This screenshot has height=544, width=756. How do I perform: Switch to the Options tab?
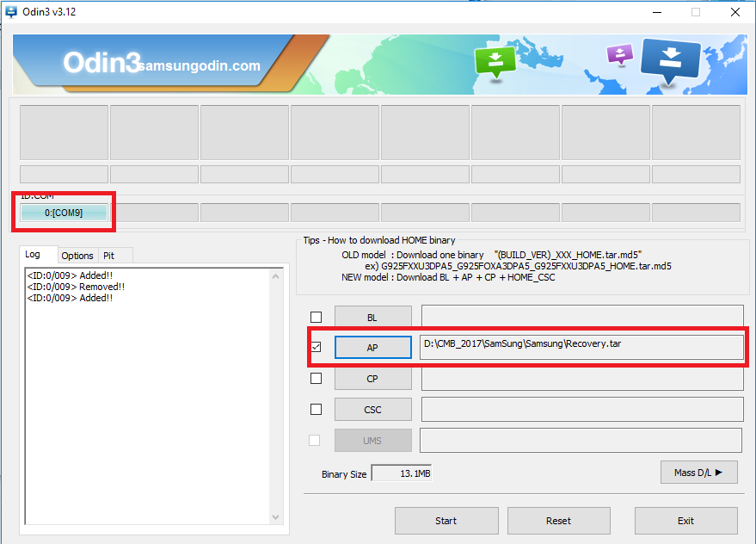(x=77, y=256)
